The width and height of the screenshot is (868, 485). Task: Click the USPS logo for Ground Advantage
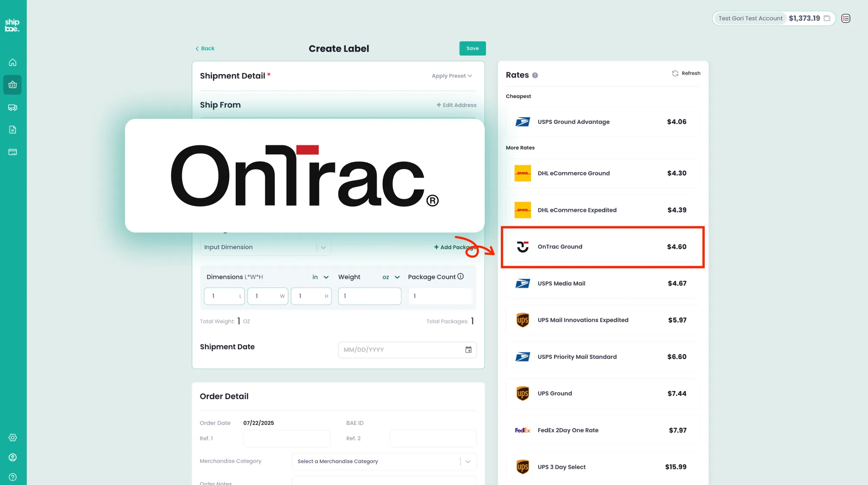tap(523, 122)
